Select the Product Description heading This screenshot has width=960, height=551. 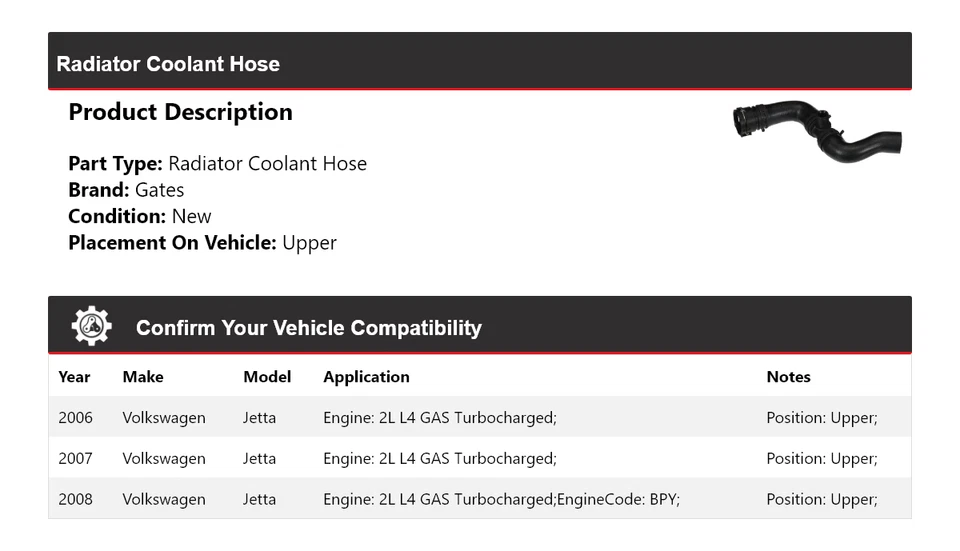click(180, 112)
